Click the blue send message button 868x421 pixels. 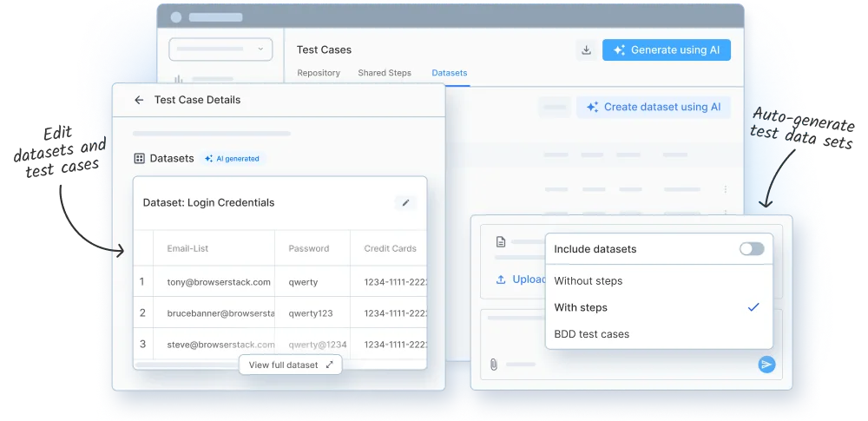pyautogui.click(x=766, y=364)
